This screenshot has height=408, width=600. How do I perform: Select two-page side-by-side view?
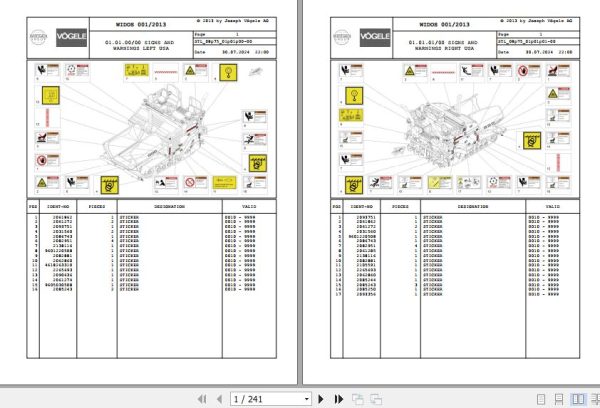pyautogui.click(x=578, y=399)
